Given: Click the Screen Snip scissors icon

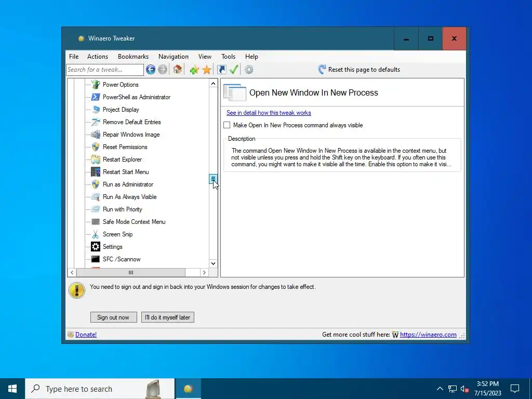Looking at the screenshot, I should click(96, 234).
